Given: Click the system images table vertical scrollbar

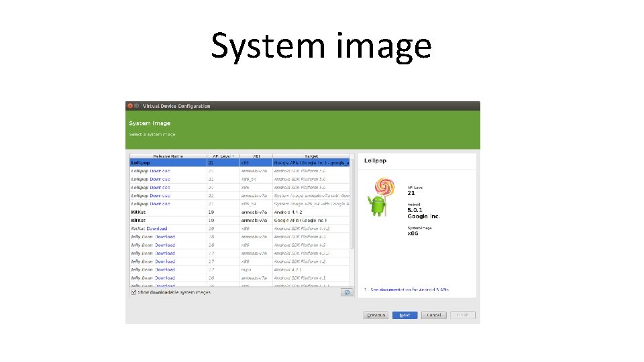Looking at the screenshot, I should point(352,204).
